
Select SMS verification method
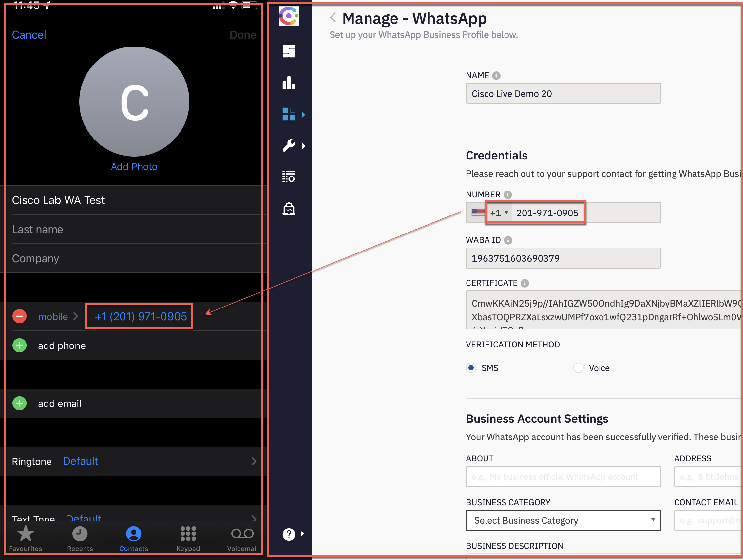pos(471,368)
